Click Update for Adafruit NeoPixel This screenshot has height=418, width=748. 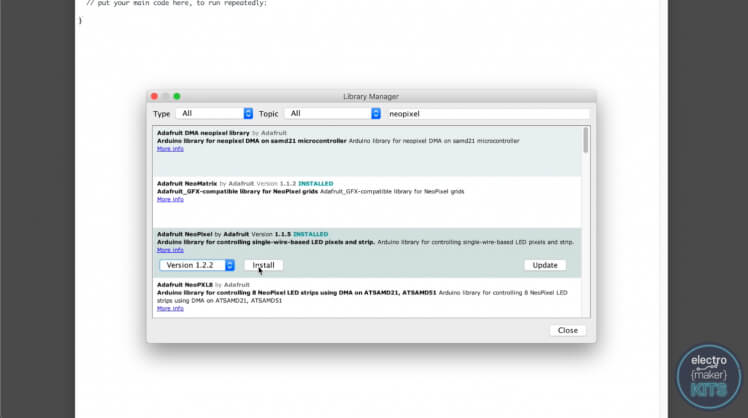[545, 265]
